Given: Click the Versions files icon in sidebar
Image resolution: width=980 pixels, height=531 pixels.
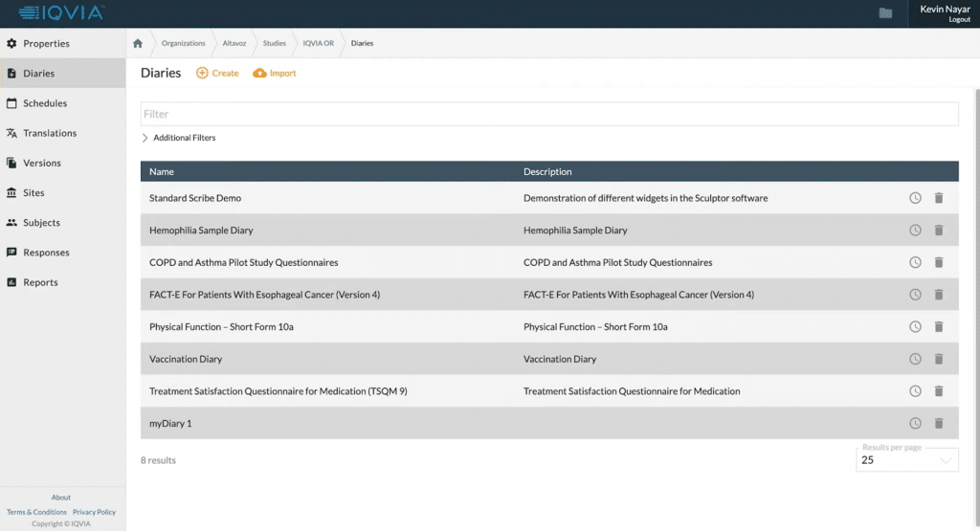Looking at the screenshot, I should click(x=11, y=163).
